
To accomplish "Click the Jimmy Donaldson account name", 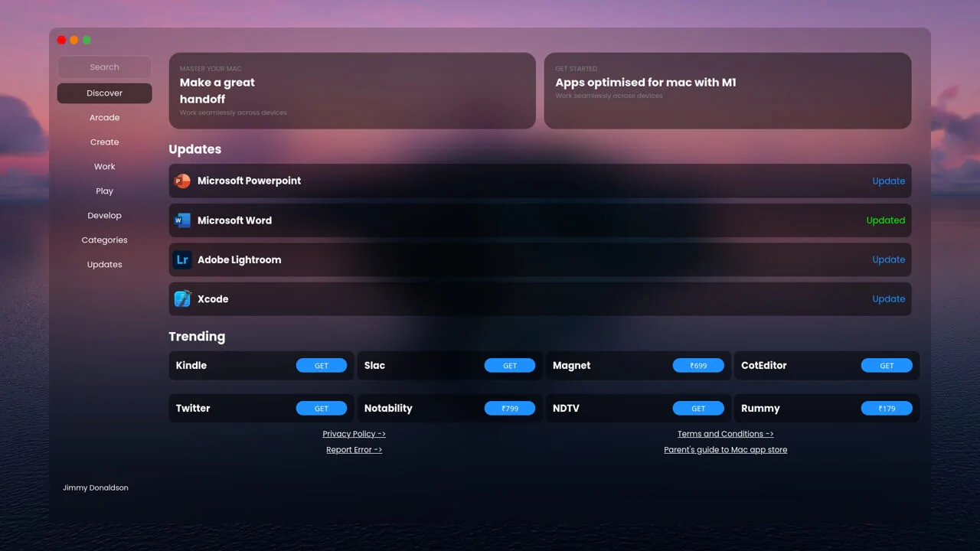I will 96,487.
